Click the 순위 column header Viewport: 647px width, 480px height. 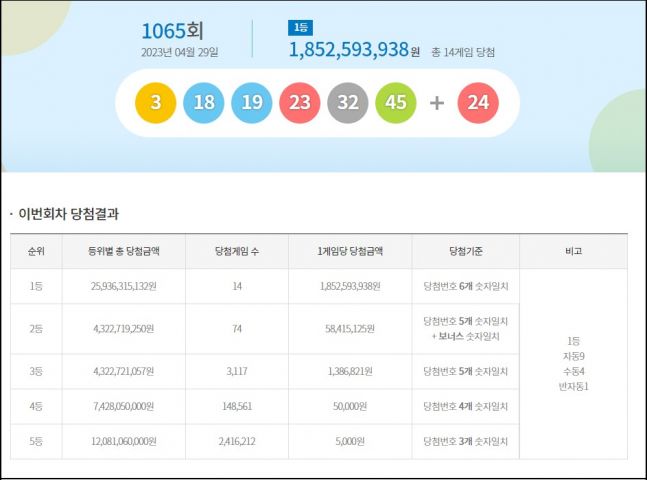pyautogui.click(x=36, y=251)
